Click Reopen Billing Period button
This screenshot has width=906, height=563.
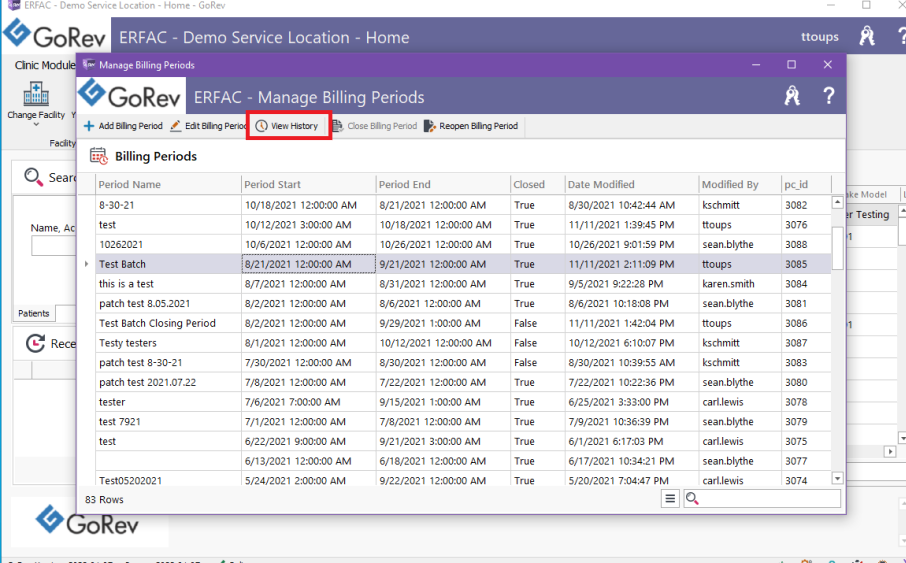[x=471, y=126]
